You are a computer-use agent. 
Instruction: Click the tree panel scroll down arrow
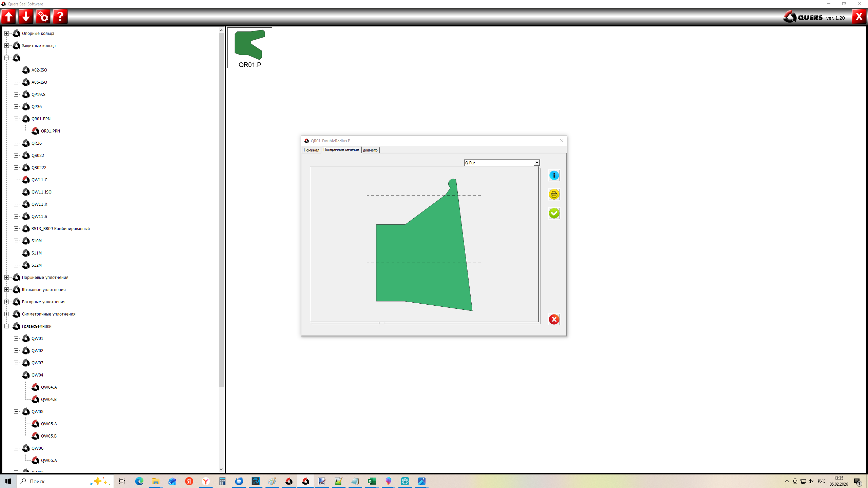[221, 469]
